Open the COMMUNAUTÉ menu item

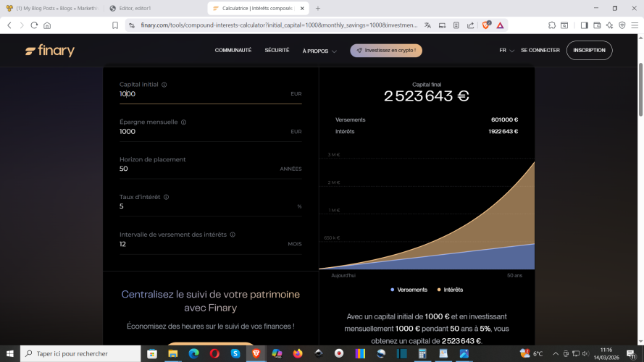click(233, 51)
